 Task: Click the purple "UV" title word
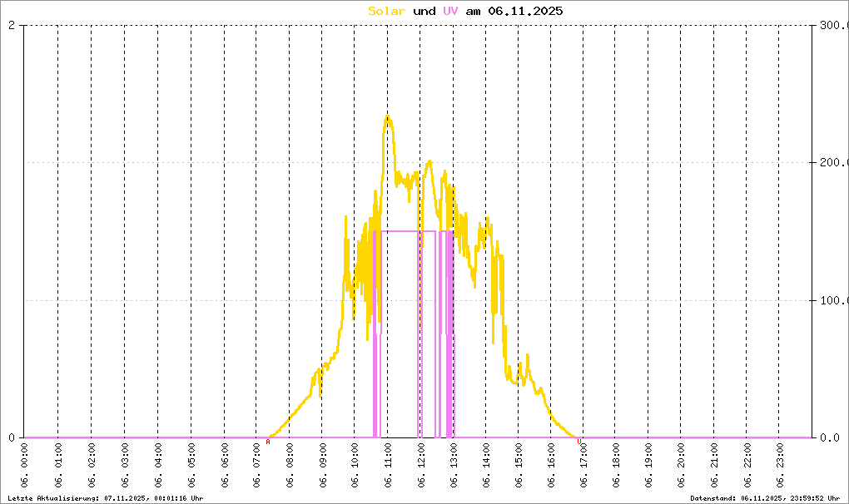[x=449, y=12]
